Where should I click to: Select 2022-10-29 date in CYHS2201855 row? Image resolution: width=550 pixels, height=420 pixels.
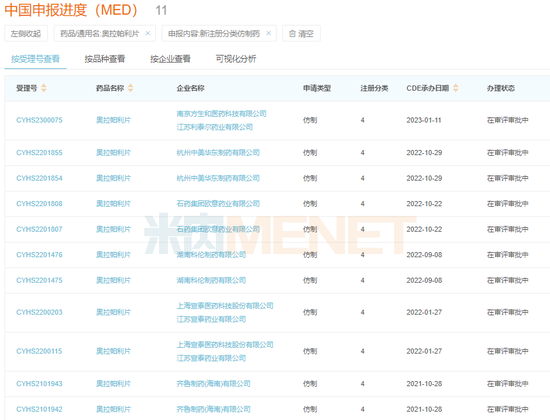click(x=424, y=153)
